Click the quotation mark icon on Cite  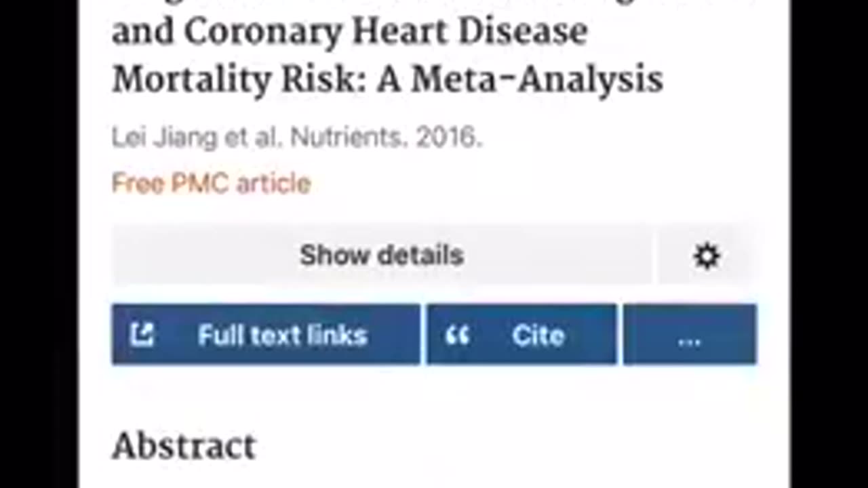point(458,335)
